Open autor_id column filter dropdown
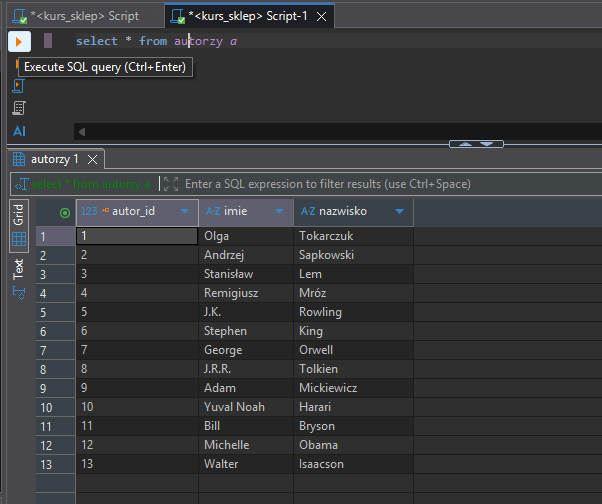Image resolution: width=602 pixels, height=504 pixels. point(184,212)
